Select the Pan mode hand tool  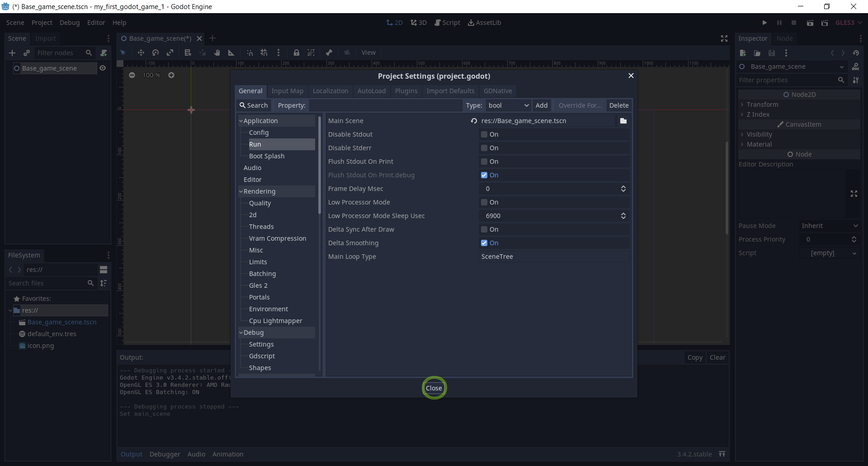click(x=217, y=52)
